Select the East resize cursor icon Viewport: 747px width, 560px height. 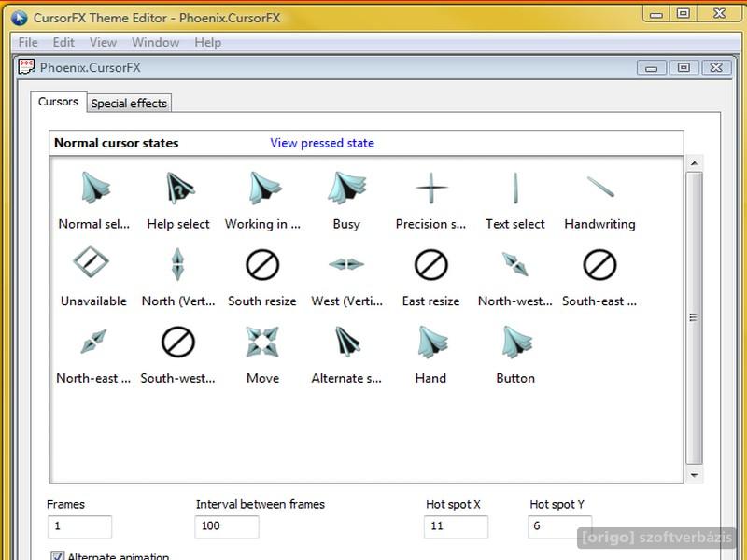(431, 265)
